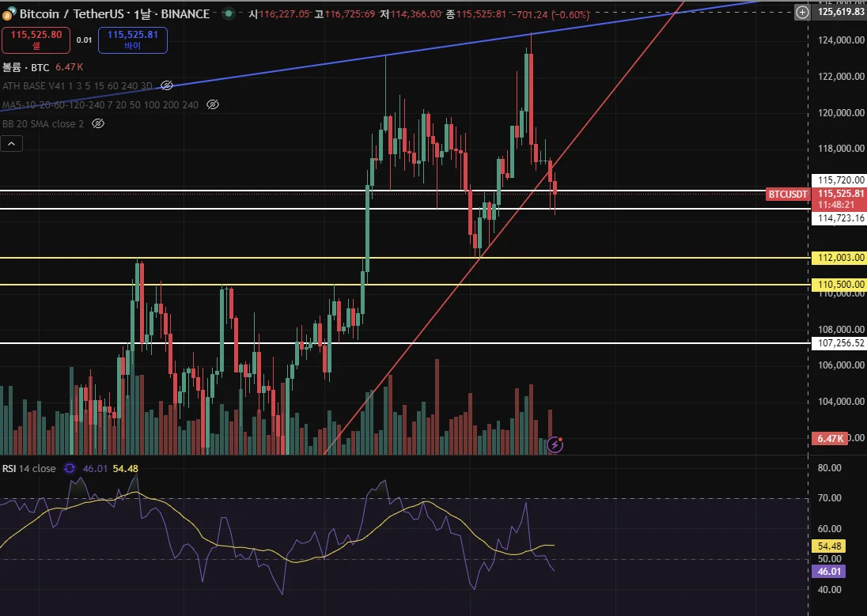Screen dimensions: 867x616
Task: Click the plus crosshair icon on price axis
Action: click(x=802, y=12)
